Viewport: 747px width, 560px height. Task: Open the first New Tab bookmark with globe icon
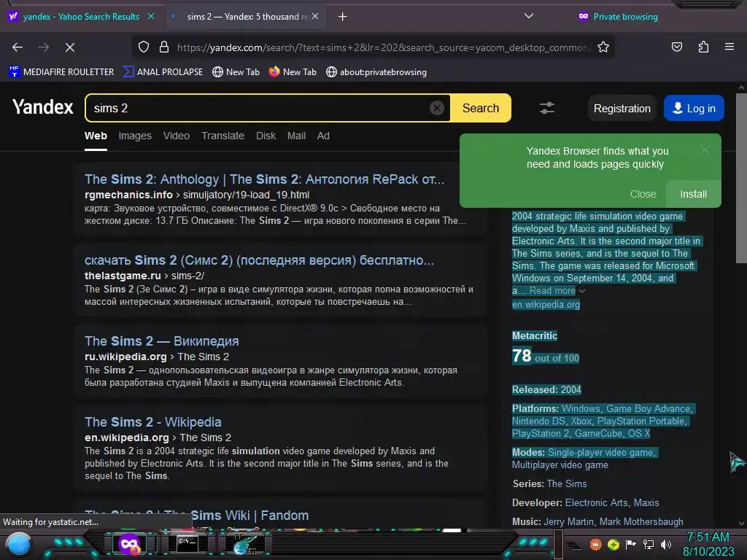click(x=236, y=72)
